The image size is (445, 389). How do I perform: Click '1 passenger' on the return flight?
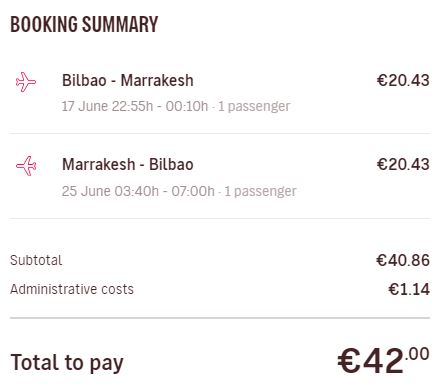click(260, 191)
